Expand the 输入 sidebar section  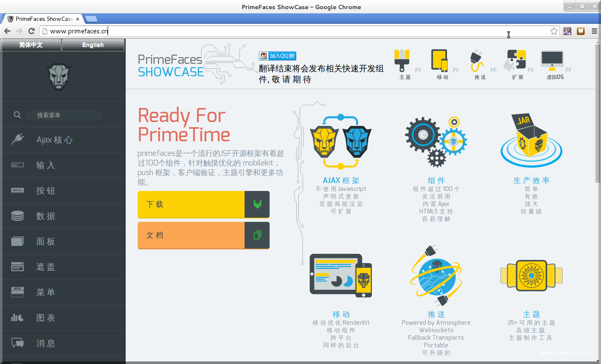pyautogui.click(x=46, y=165)
